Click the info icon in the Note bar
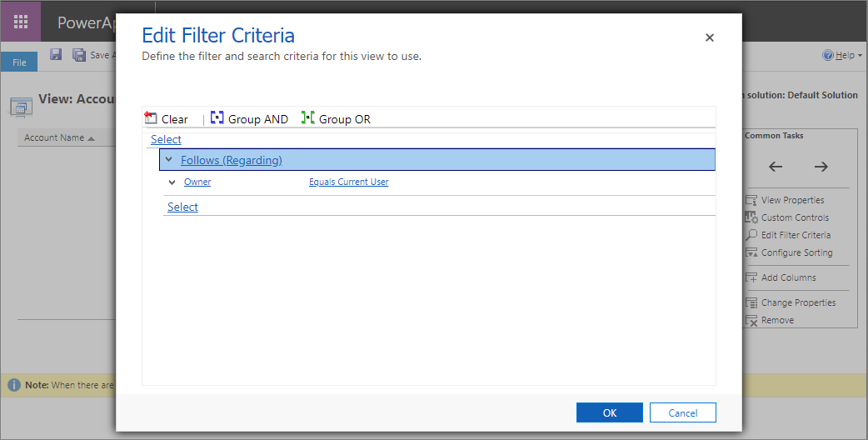This screenshot has width=868, height=440. coord(14,385)
